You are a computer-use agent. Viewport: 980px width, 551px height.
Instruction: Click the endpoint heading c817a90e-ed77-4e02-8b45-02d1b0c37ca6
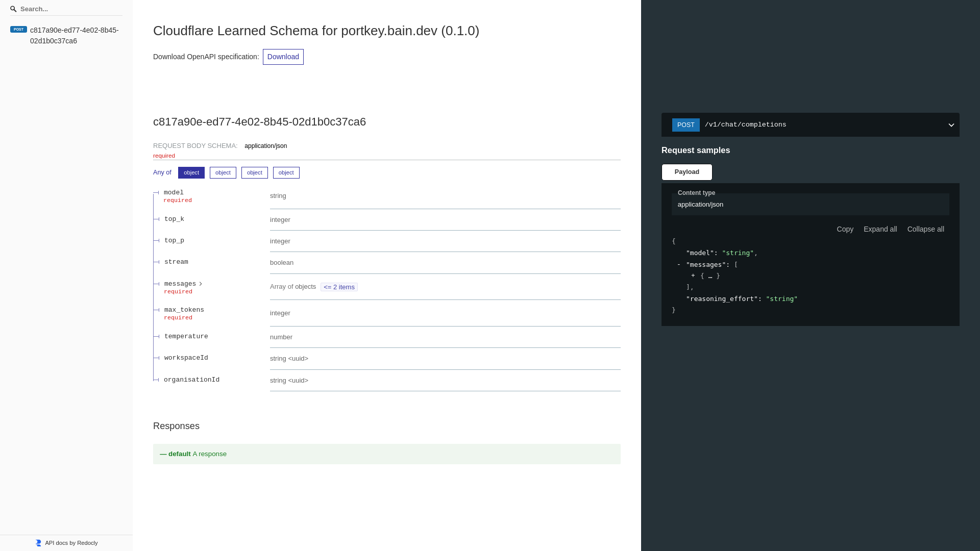point(259,122)
